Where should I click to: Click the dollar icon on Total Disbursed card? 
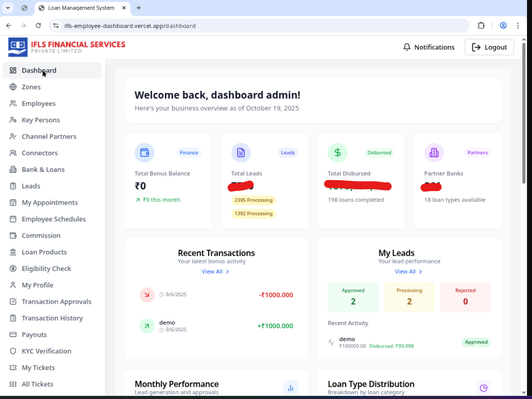(x=338, y=153)
